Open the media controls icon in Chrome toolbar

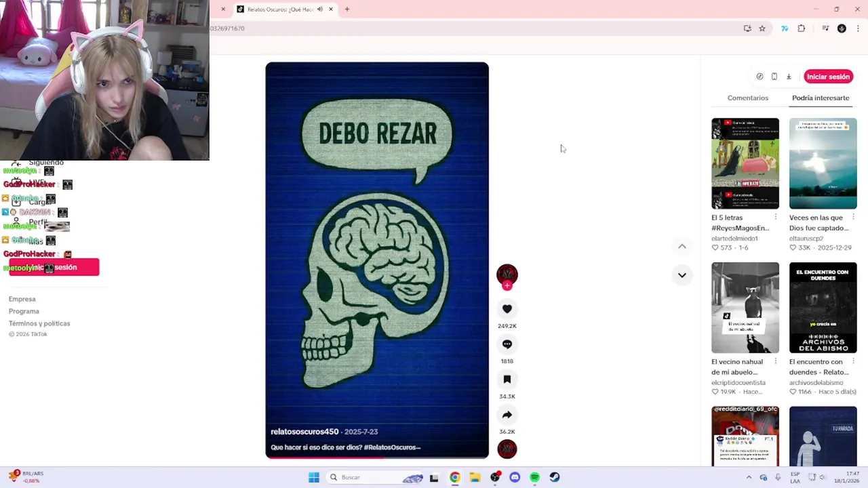[825, 28]
